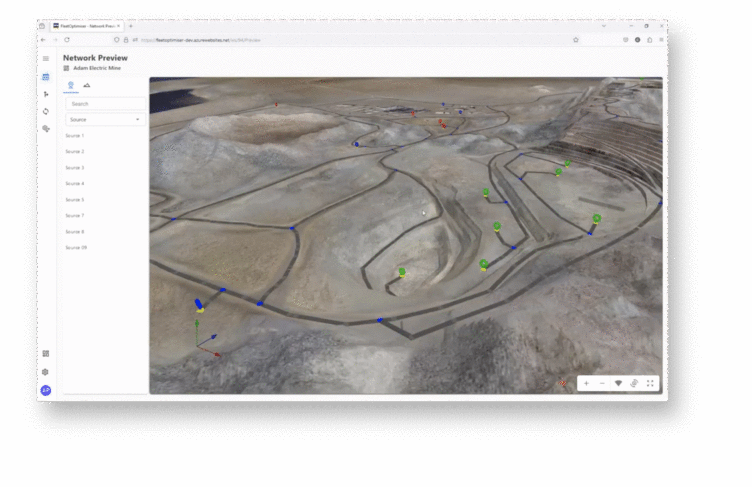Bookmark the page with the star icon
Viewport: 752px width, 487px height.
pyautogui.click(x=576, y=40)
